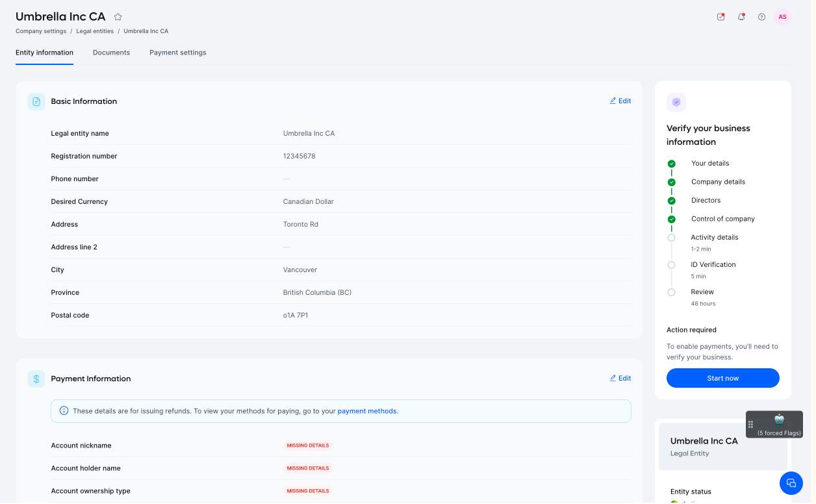Switch to the Documents tab

tap(111, 53)
